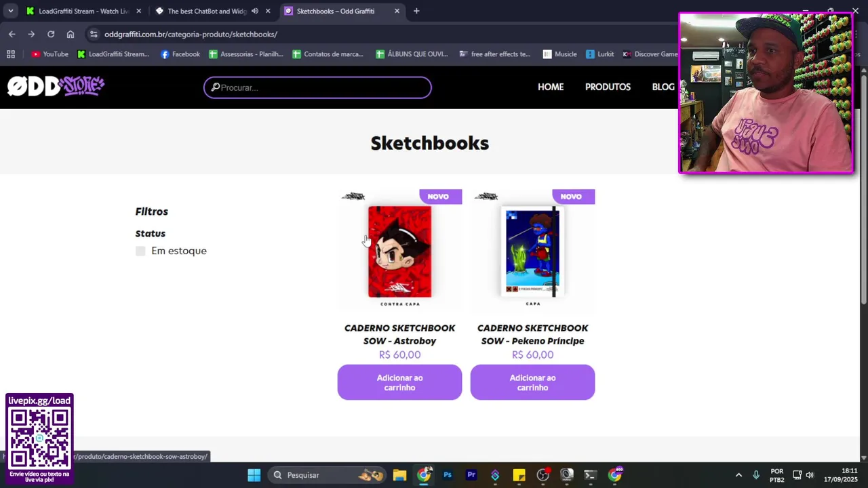Open the YouTube bookmark
The image size is (868, 488).
(x=50, y=54)
